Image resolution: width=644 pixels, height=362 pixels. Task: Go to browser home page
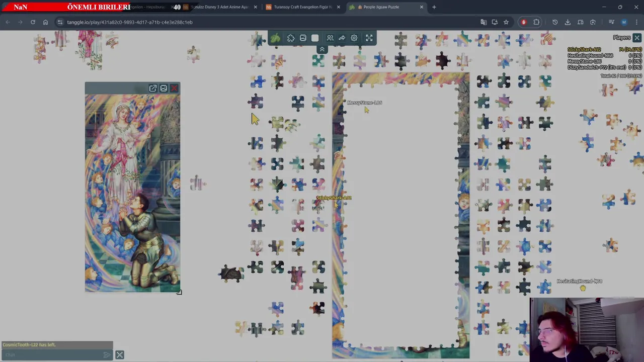45,22
